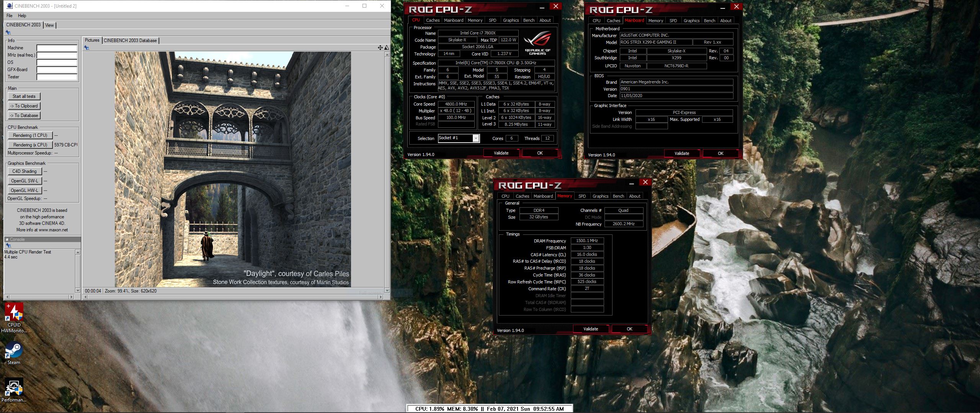Click the Multiple CPU Render Test console line
Screen dimensions: 980x413
click(28, 252)
